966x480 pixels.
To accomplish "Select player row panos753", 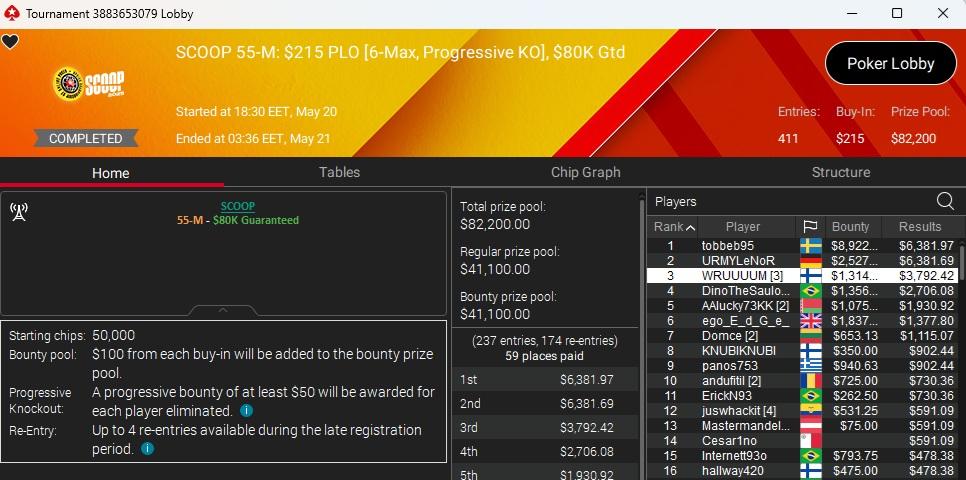I will (802, 365).
